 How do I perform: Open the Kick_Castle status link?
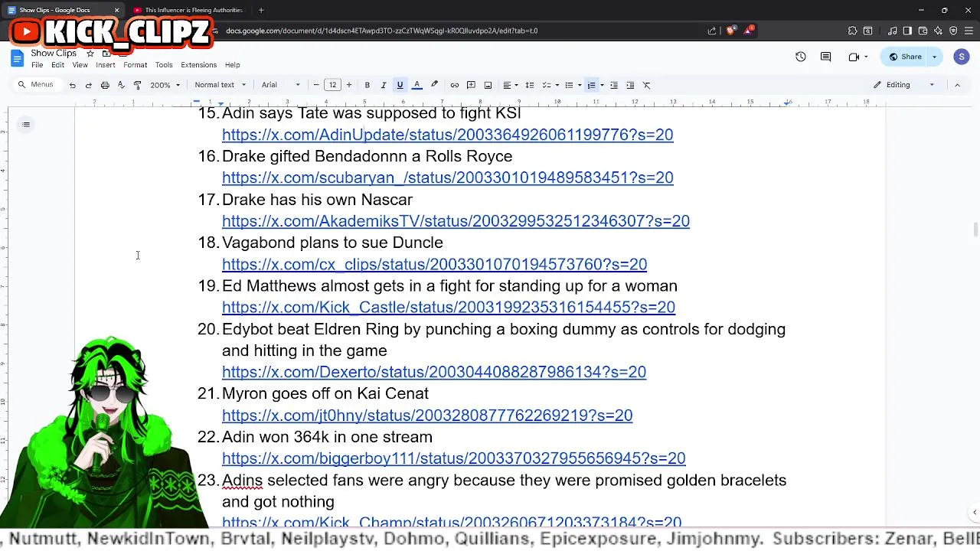point(449,308)
